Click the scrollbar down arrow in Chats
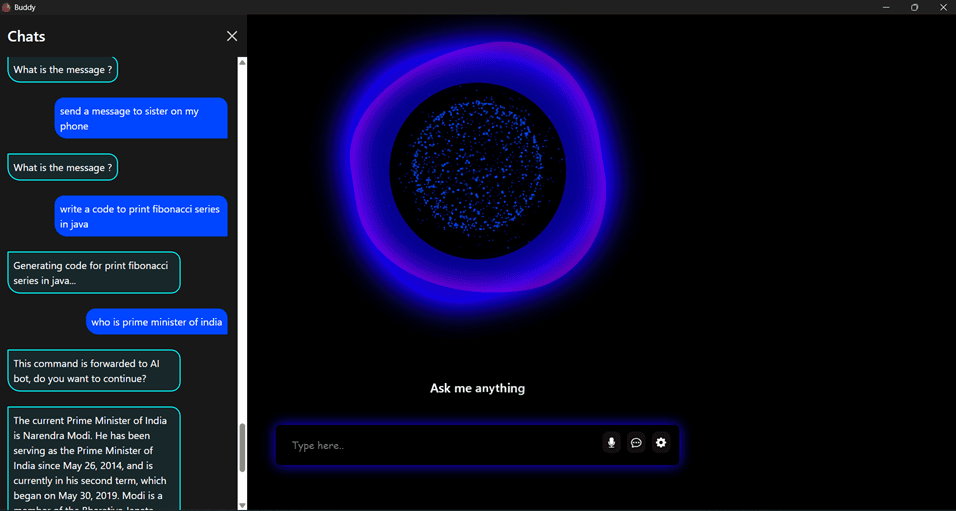The image size is (956, 511). 242,505
